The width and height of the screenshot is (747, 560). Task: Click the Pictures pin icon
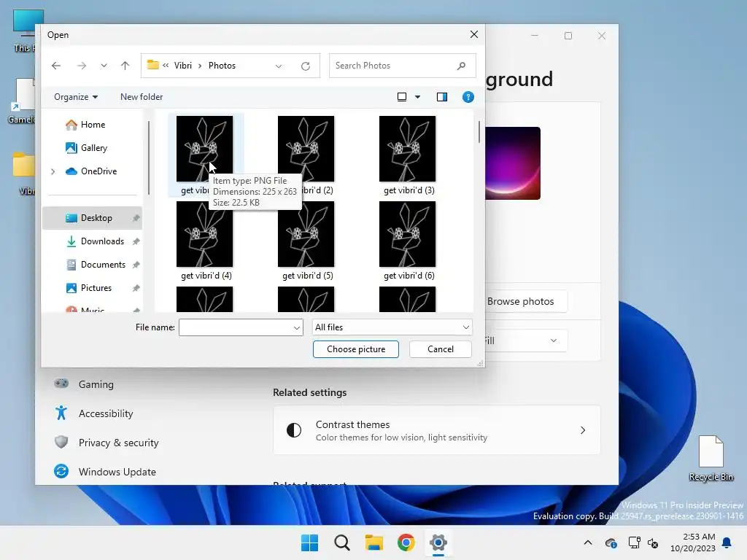(x=136, y=288)
